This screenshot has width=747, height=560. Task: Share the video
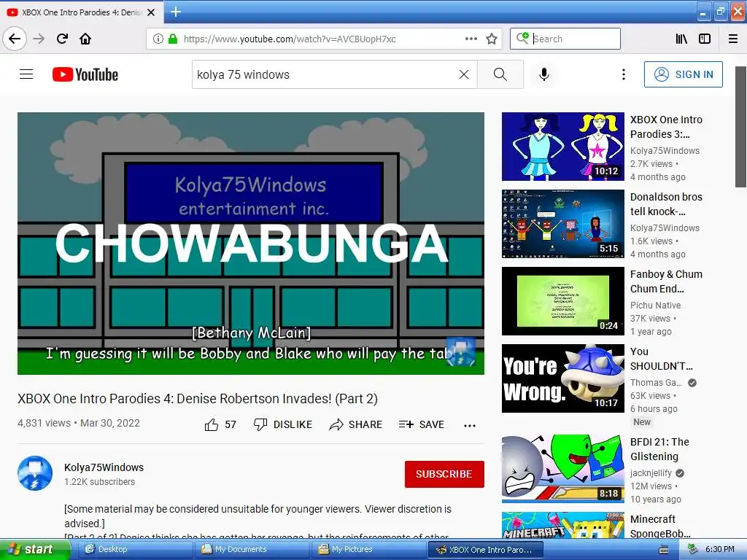(356, 424)
